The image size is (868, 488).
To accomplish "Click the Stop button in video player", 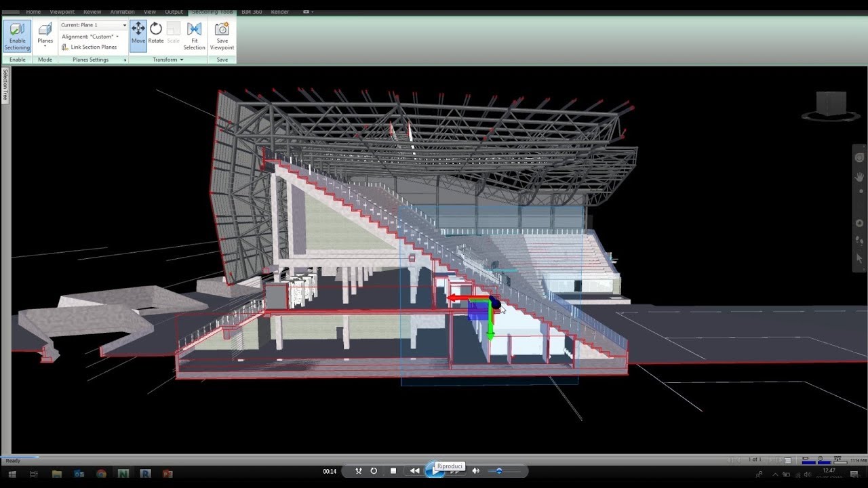I will (x=393, y=471).
